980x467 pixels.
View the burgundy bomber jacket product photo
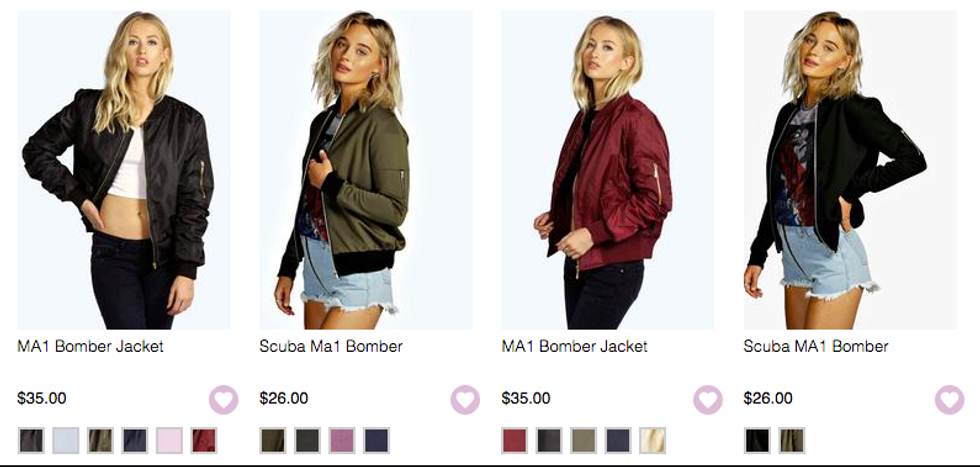pos(608,169)
